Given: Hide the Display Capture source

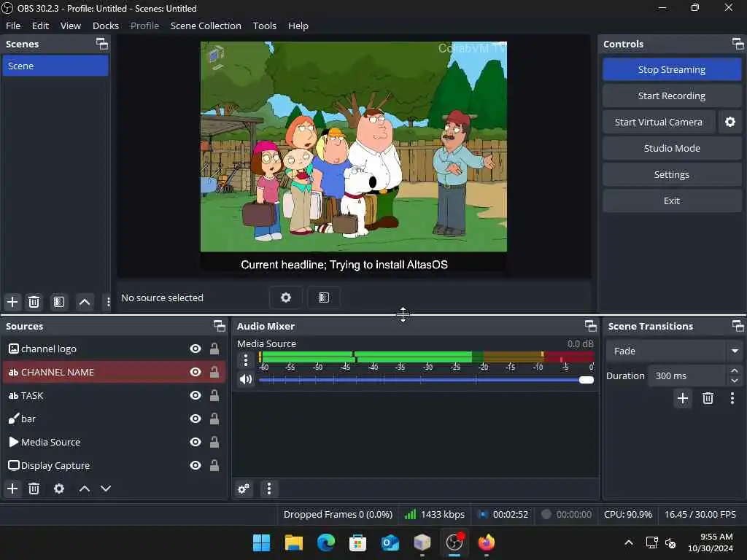Looking at the screenshot, I should 196,465.
